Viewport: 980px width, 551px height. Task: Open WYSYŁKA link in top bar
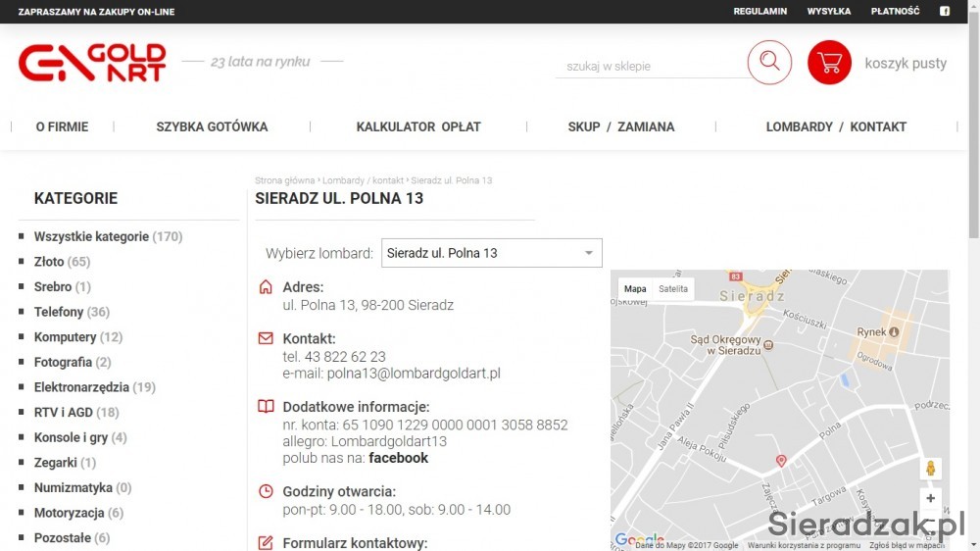pos(829,11)
